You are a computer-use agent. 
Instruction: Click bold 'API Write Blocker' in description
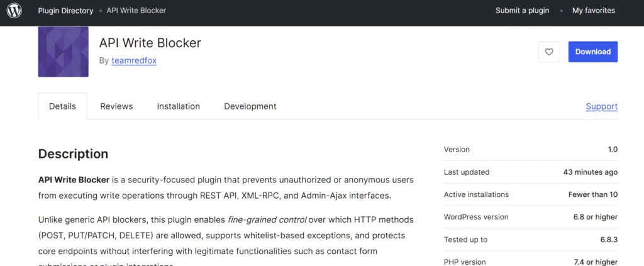pos(74,180)
